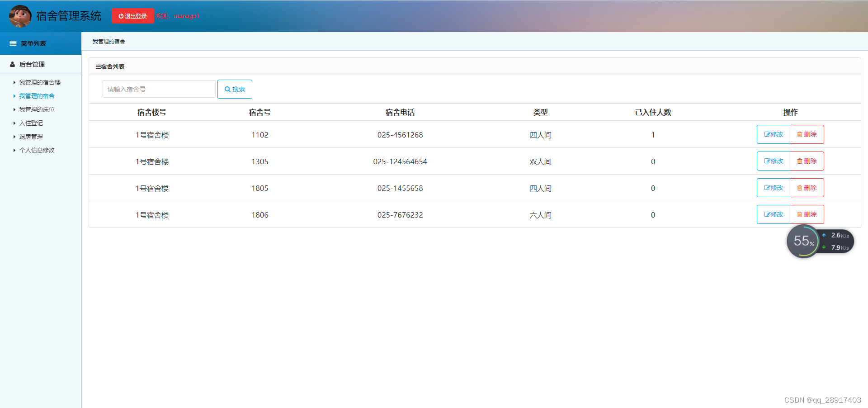Click 修改 for dormitory 1102
The image size is (868, 408).
(x=774, y=134)
